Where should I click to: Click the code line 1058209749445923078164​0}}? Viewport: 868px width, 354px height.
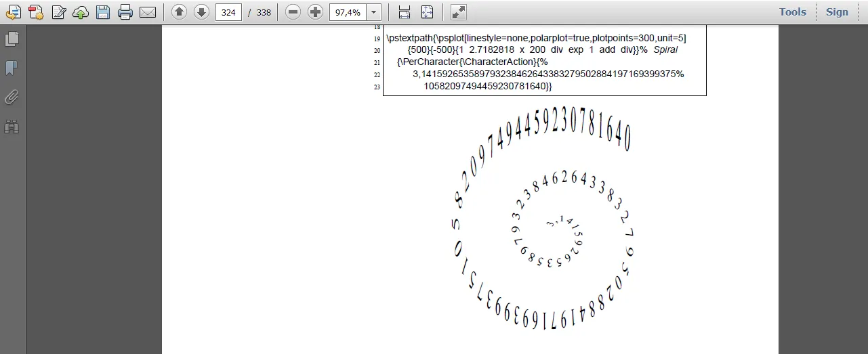click(x=489, y=86)
